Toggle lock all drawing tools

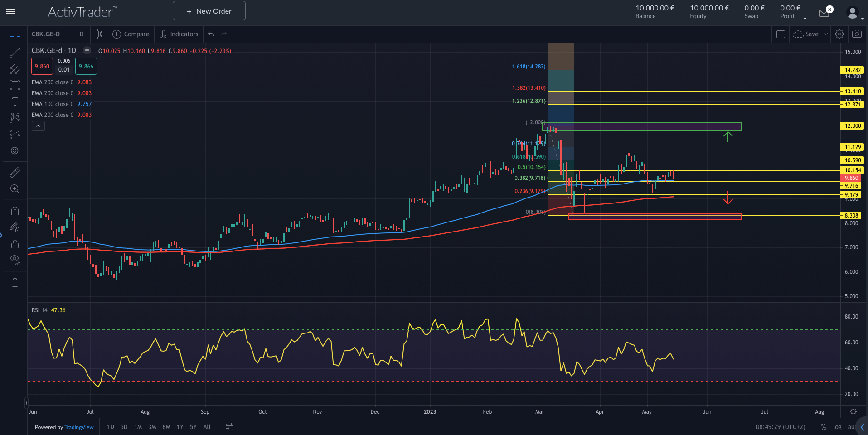[x=15, y=244]
